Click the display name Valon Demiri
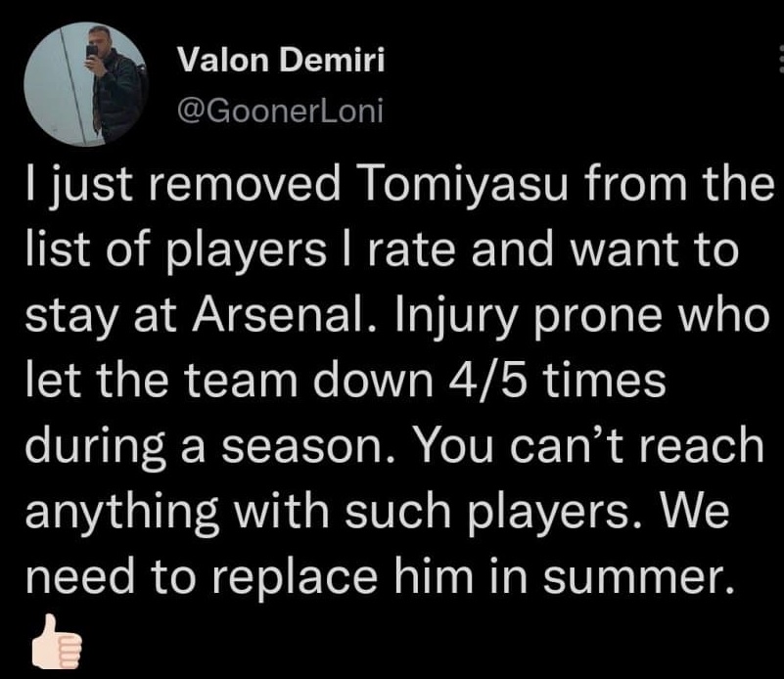Image resolution: width=784 pixels, height=679 pixels. pos(283,61)
